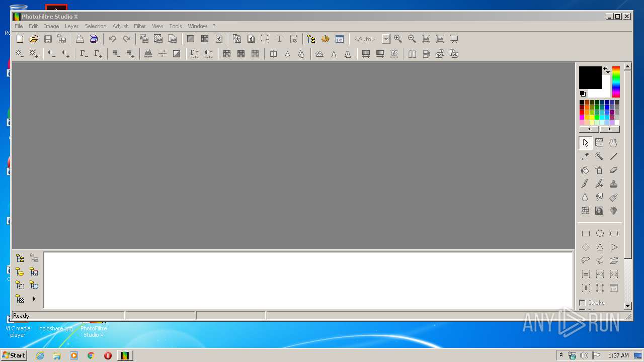Screen dimensions: 644x362
Task: Show hidden tray icons arrow
Action: pyautogui.click(x=561, y=355)
